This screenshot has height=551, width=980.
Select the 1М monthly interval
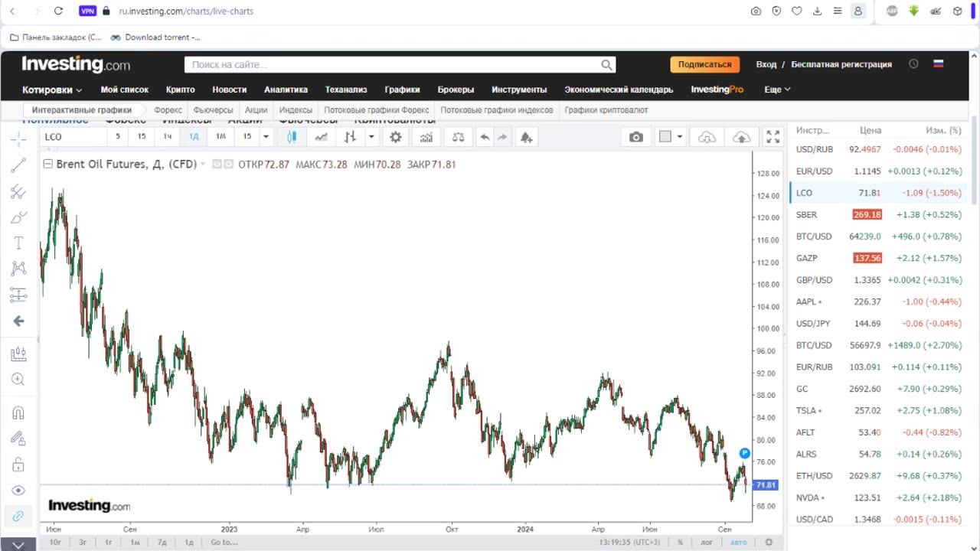[220, 136]
